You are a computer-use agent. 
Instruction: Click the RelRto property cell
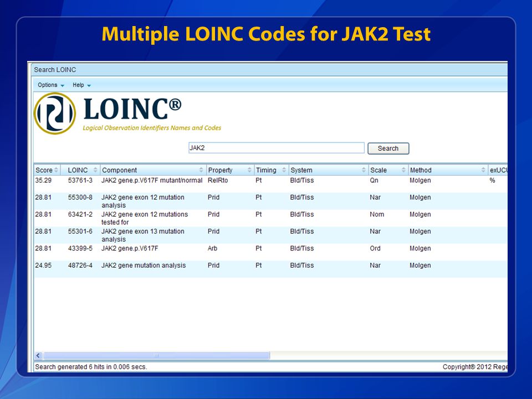coord(218,181)
